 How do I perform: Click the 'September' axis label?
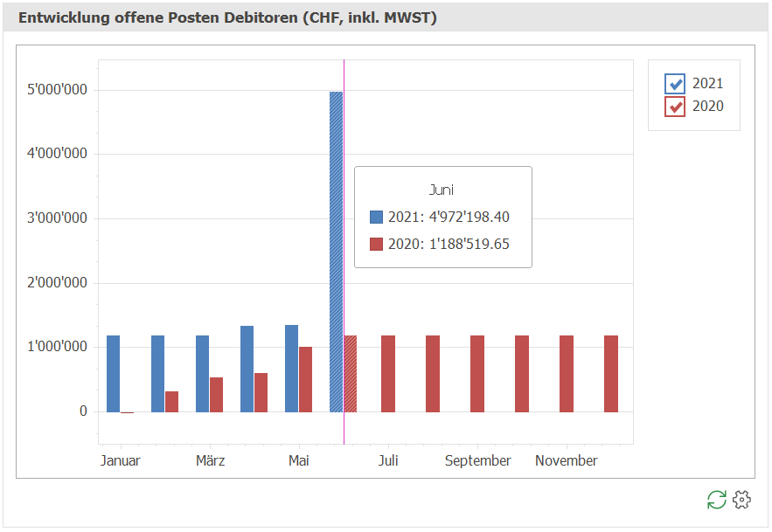click(x=477, y=460)
